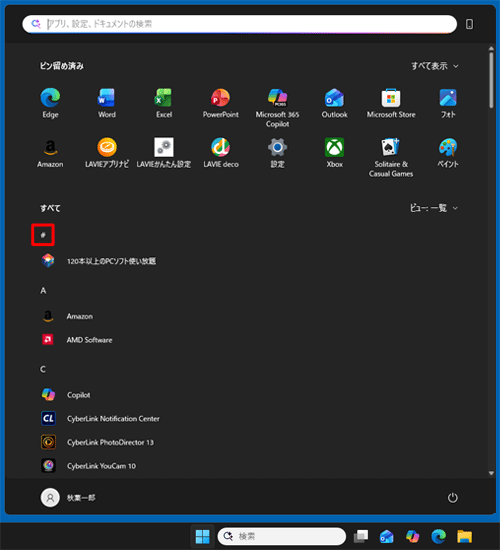This screenshot has width=500, height=550.
Task: Open File Explorer from the taskbar
Action: 465,536
